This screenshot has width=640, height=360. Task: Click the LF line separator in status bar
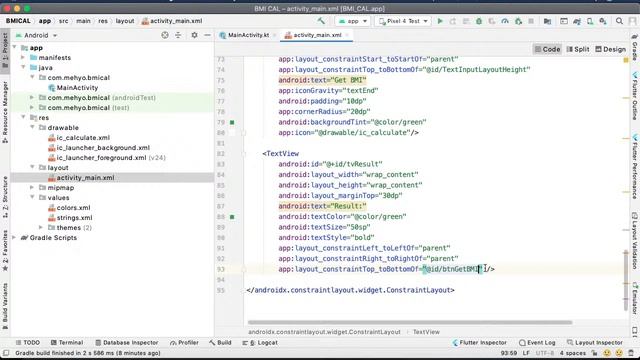(526, 353)
